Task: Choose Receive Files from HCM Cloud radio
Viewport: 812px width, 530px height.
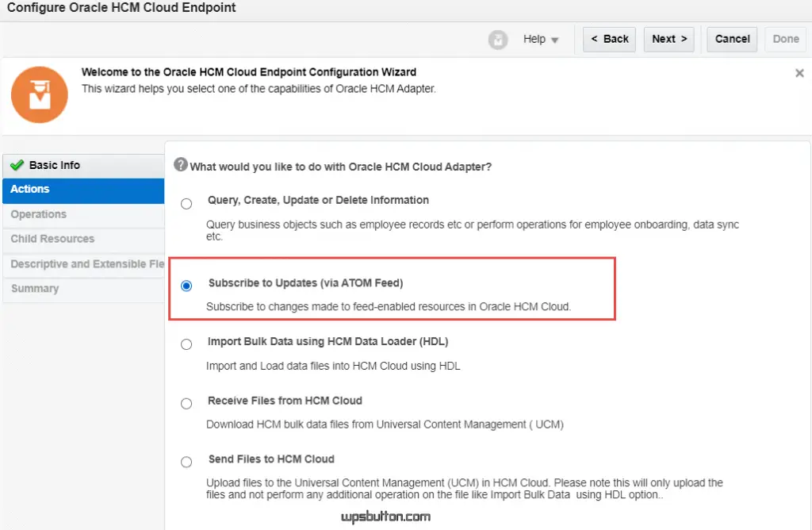Action: pos(186,403)
